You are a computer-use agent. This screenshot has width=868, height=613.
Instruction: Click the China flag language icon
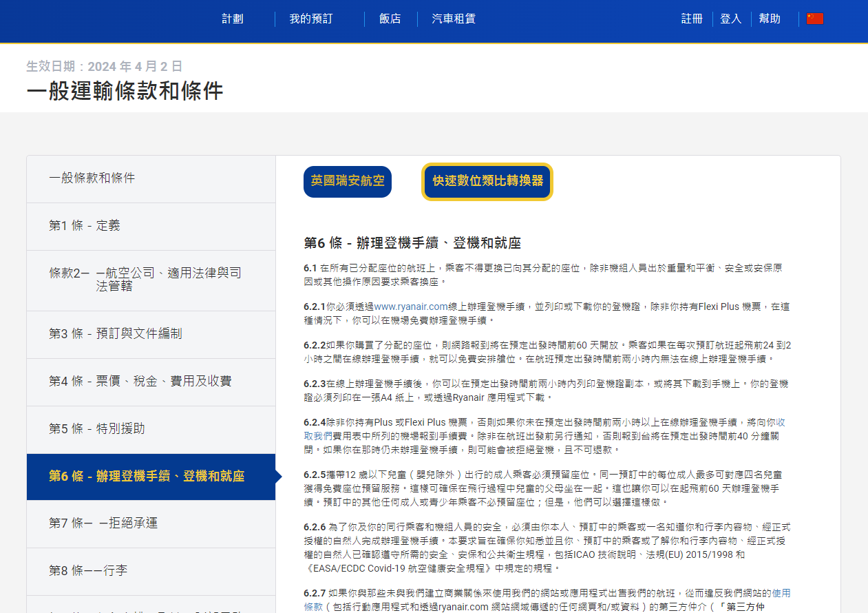coord(814,19)
